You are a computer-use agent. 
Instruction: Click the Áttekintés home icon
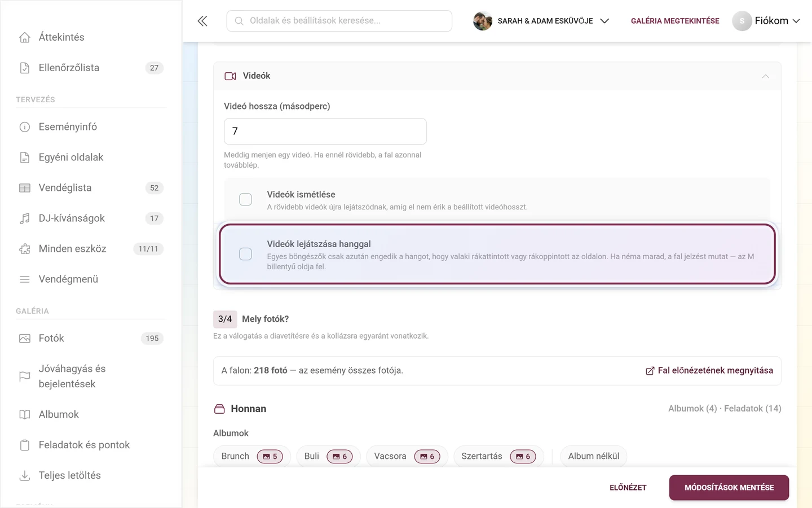25,37
